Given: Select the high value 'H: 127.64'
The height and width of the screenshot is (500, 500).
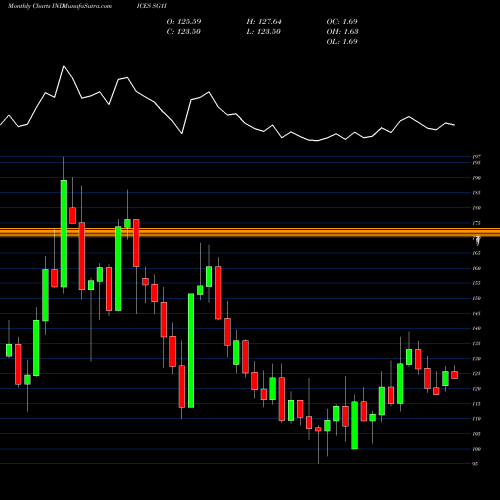Looking at the screenshot, I should 264,22.
